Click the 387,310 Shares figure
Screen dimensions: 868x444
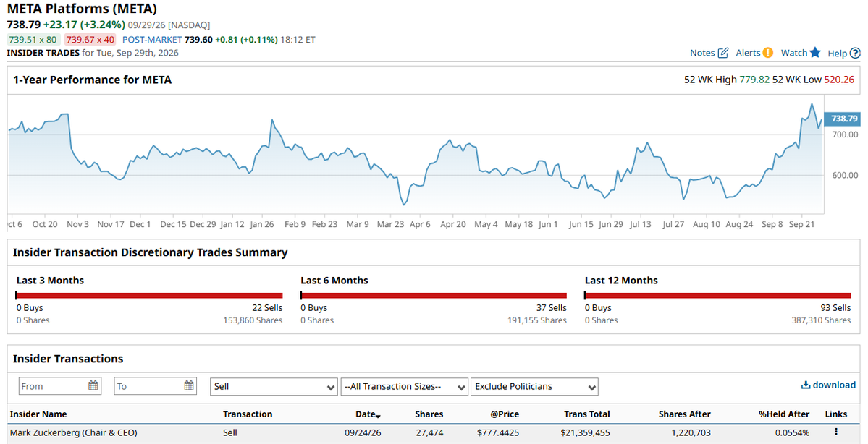(821, 320)
